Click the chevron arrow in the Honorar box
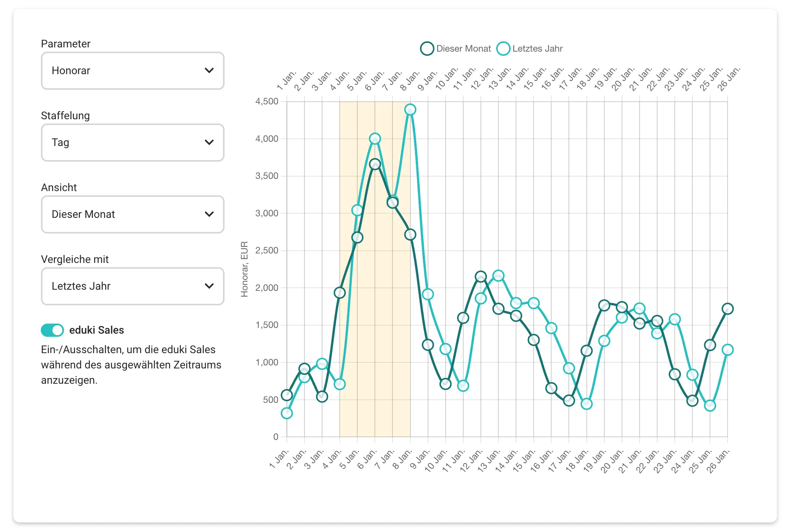788x532 pixels. click(x=209, y=71)
